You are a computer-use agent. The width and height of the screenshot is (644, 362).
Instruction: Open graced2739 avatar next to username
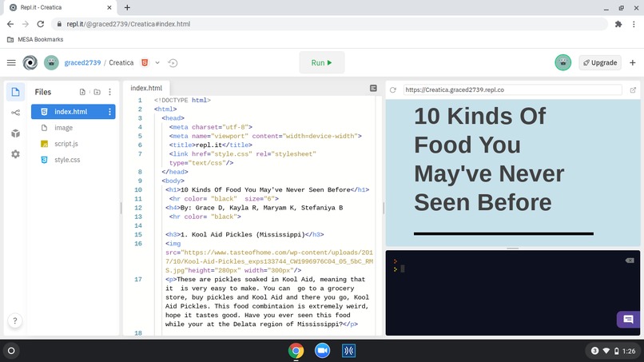pos(51,62)
